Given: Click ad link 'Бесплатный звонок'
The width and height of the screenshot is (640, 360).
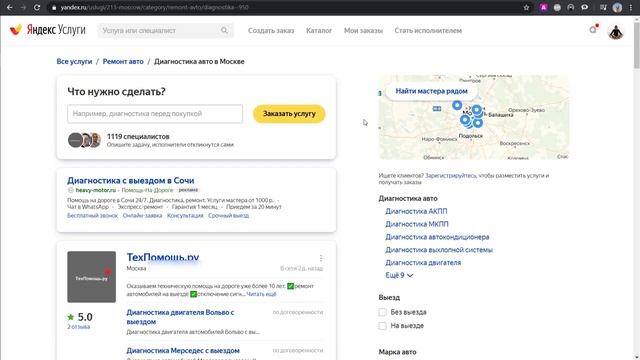Looking at the screenshot, I should [x=92, y=216].
